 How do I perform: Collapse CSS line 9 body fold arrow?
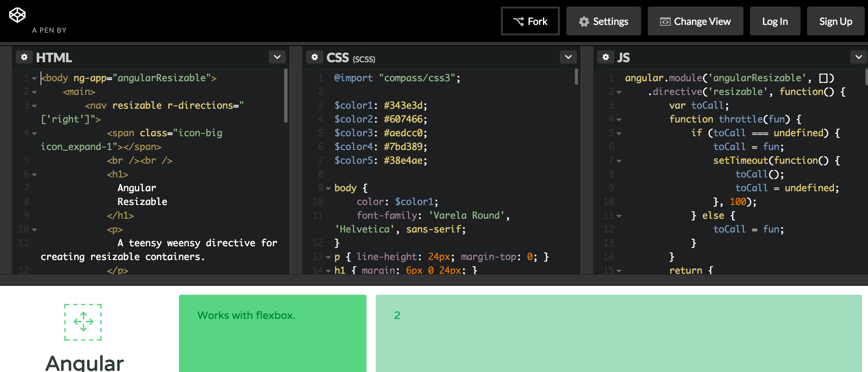click(x=328, y=189)
